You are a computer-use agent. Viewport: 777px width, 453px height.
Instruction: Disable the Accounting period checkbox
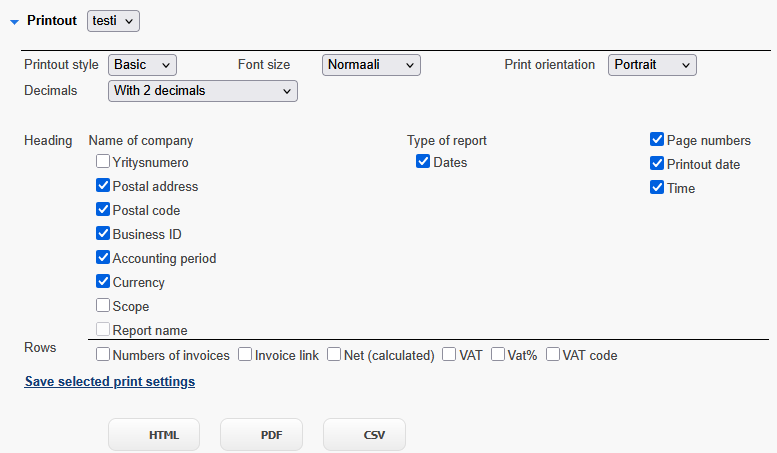103,257
